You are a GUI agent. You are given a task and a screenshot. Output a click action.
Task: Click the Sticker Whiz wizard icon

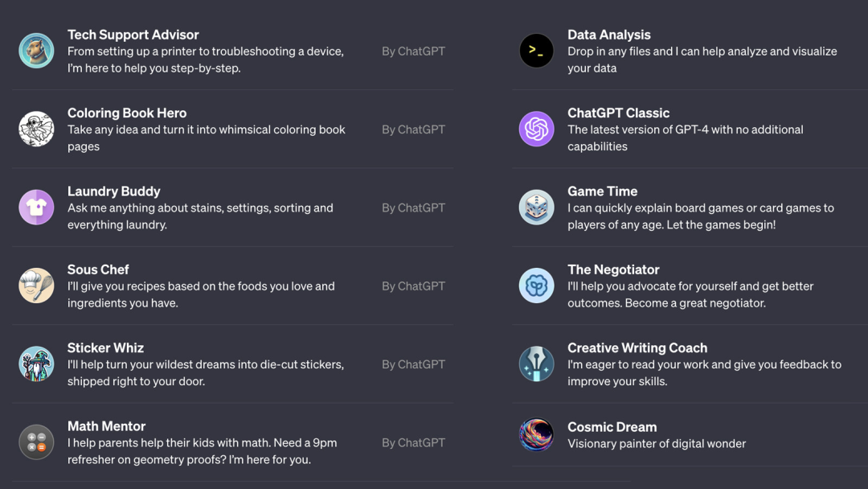point(36,364)
